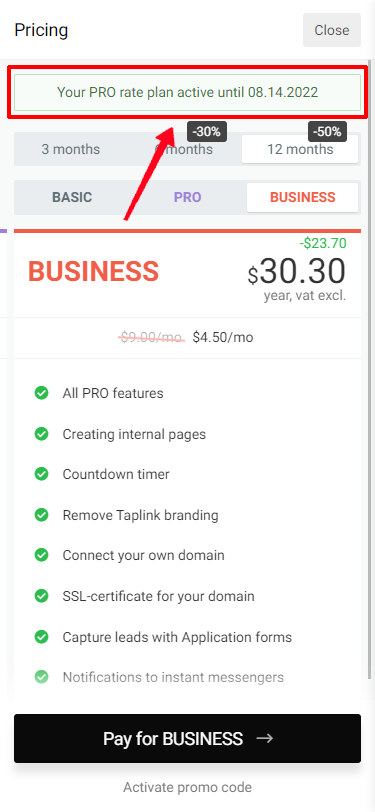375x812 pixels.
Task: Click the check icon beside Connect your own domain
Action: [x=41, y=555]
